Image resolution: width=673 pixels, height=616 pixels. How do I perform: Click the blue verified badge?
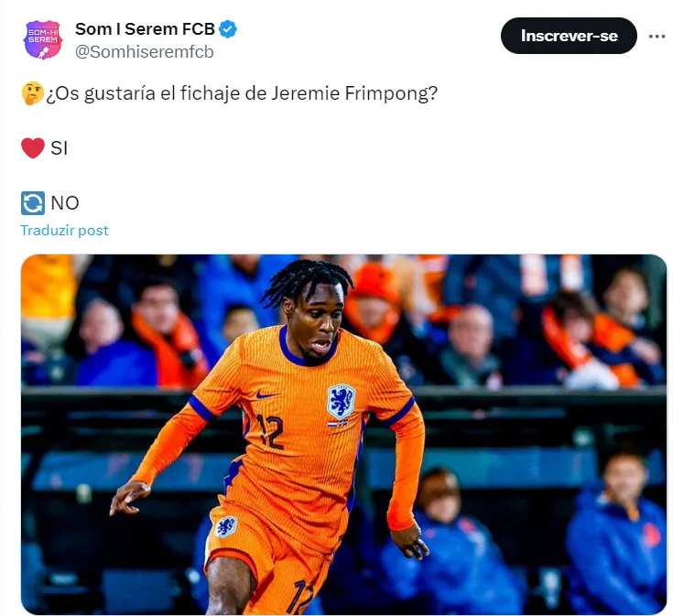(x=228, y=29)
